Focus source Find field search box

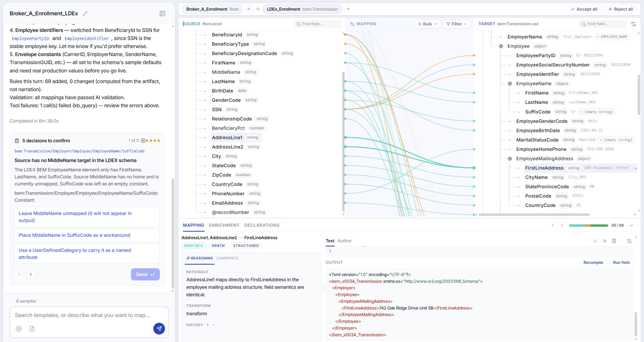pyautogui.click(x=318, y=24)
